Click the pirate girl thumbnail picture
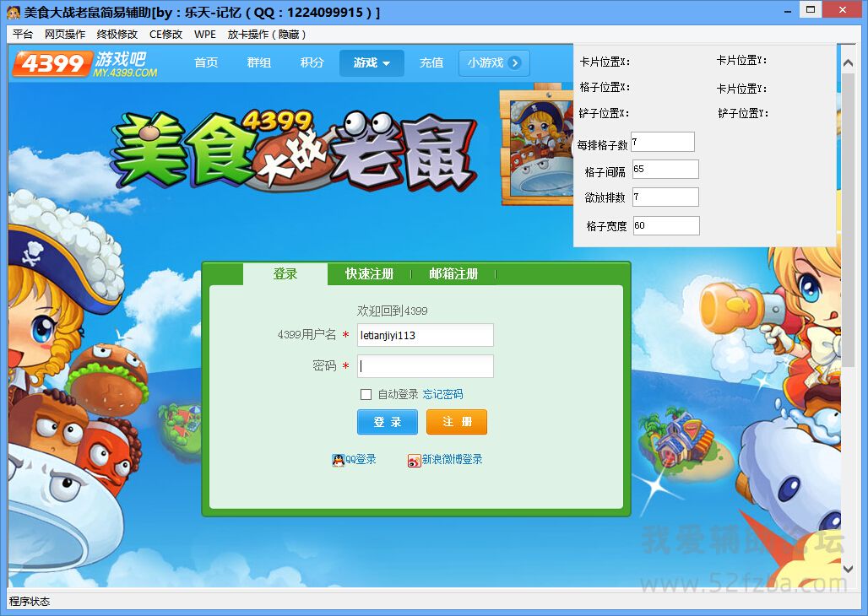The height and width of the screenshot is (616, 868). (x=536, y=149)
